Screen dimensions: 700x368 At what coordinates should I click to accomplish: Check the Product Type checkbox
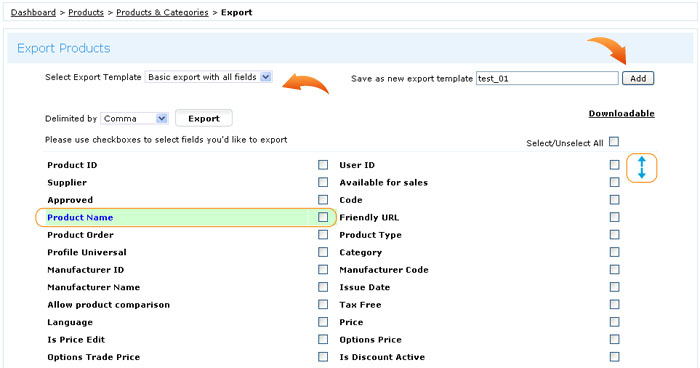(615, 234)
